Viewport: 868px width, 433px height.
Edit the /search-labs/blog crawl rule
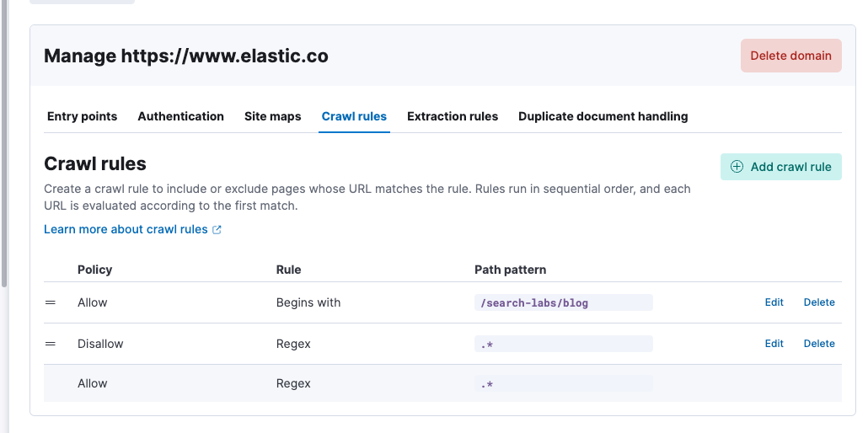pos(774,302)
